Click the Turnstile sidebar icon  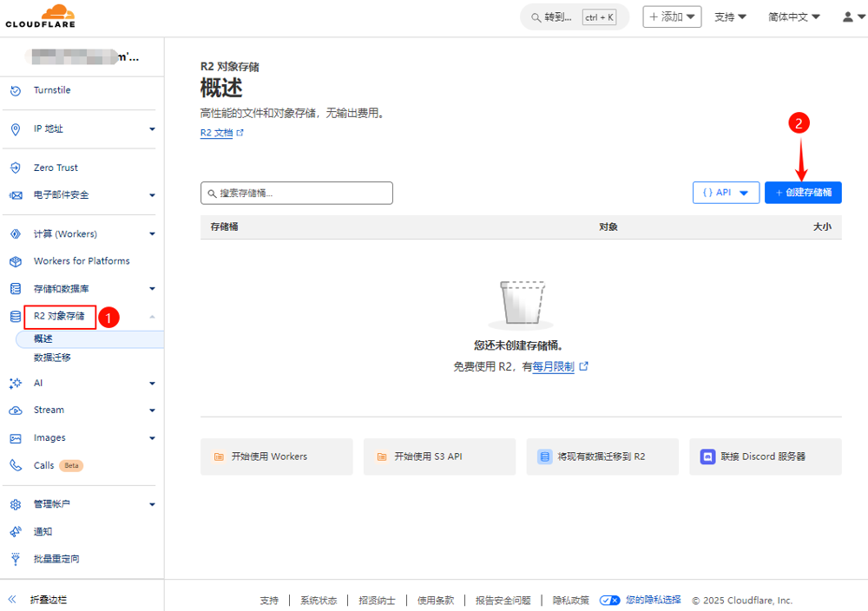tap(16, 90)
